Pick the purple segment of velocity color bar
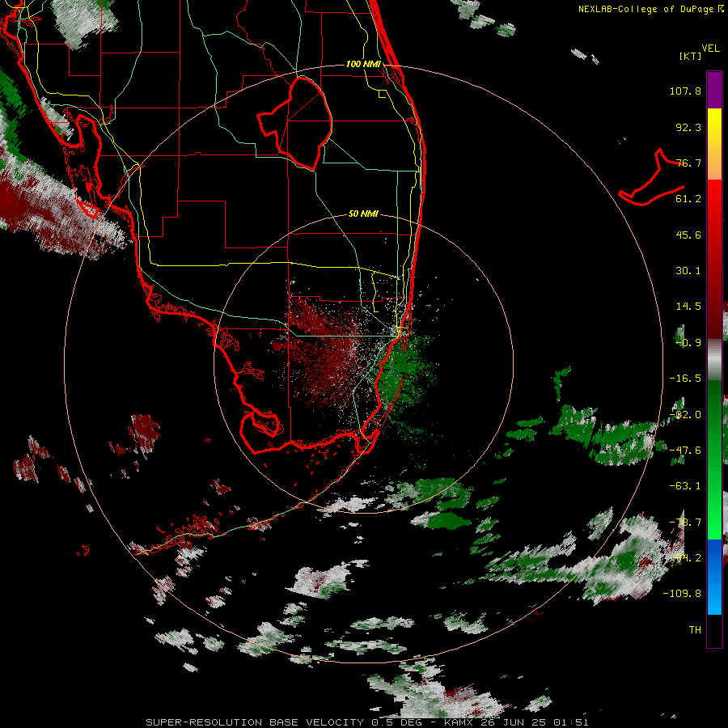728x728 pixels. (x=714, y=90)
